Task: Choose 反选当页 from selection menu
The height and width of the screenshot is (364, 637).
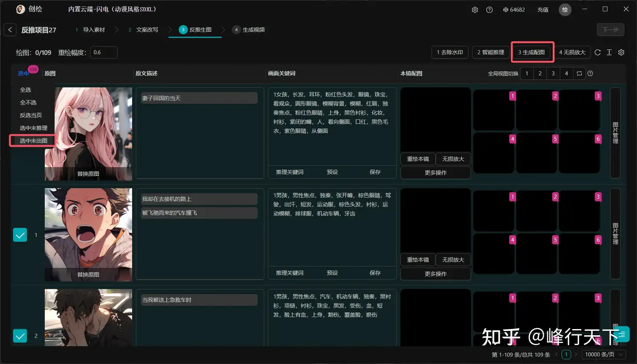Action: [x=31, y=115]
